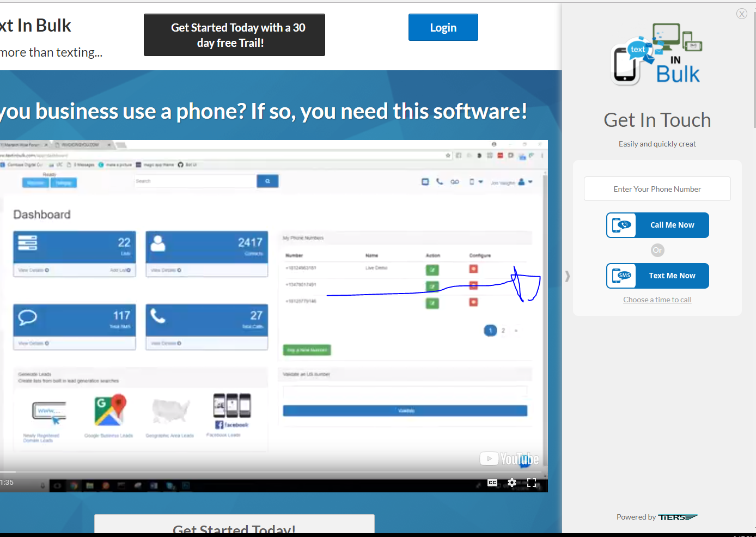Click the green buy new number button

tap(307, 350)
